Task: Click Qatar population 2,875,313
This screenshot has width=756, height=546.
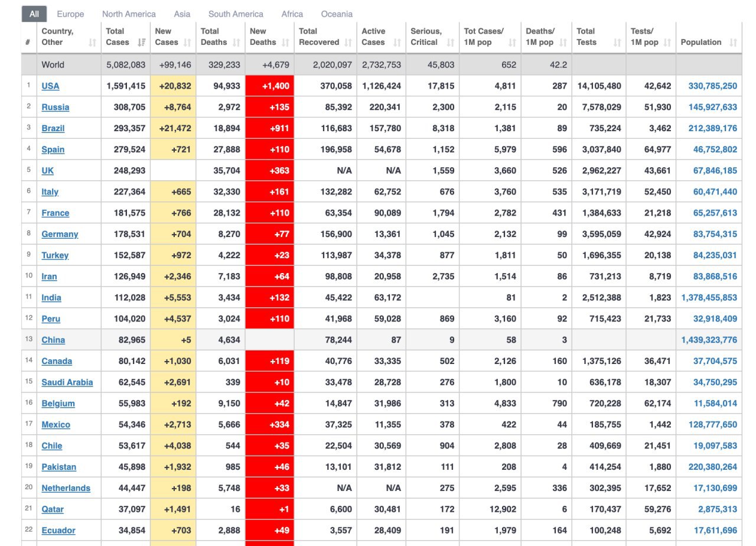Action: coord(717,509)
